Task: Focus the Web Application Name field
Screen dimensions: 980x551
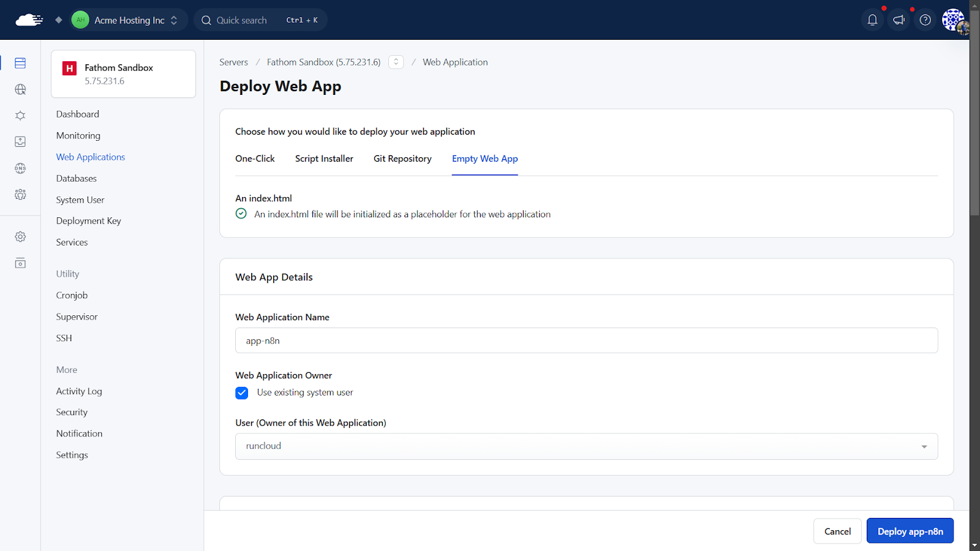Action: 586,341
